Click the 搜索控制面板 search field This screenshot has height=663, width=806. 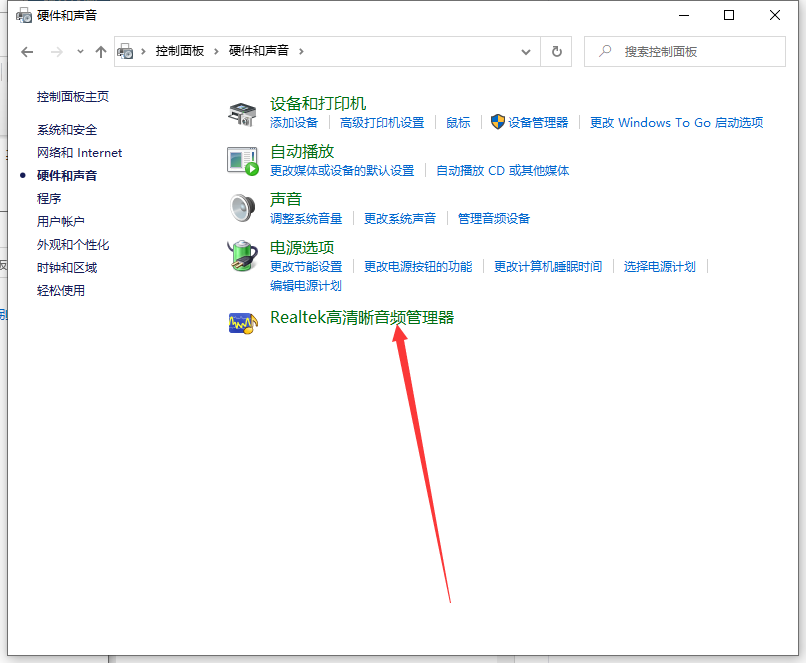[x=690, y=51]
